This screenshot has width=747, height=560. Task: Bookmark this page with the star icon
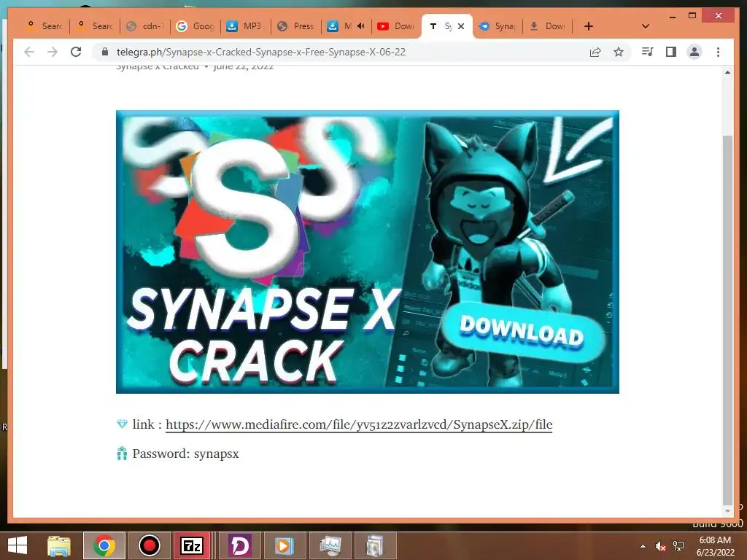click(x=619, y=52)
